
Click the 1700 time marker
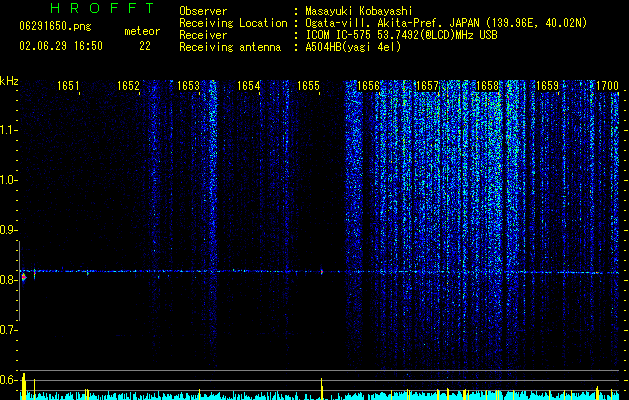607,86
